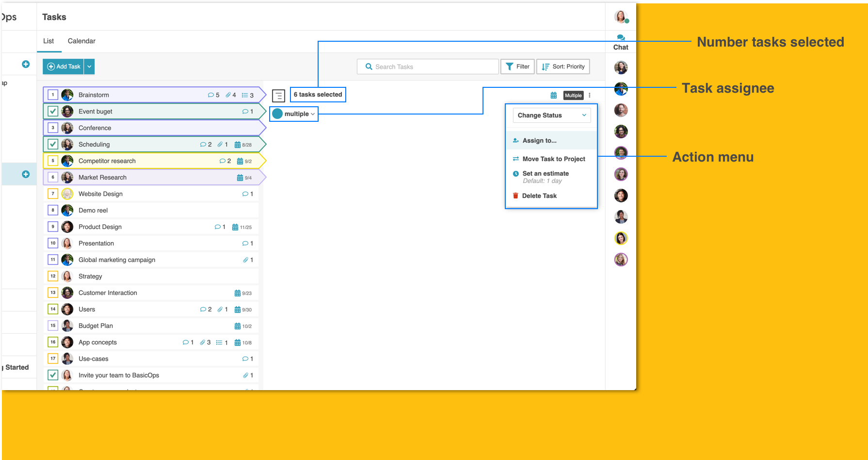Click the subtasks icon on App concepts
The image size is (868, 460).
(219, 343)
